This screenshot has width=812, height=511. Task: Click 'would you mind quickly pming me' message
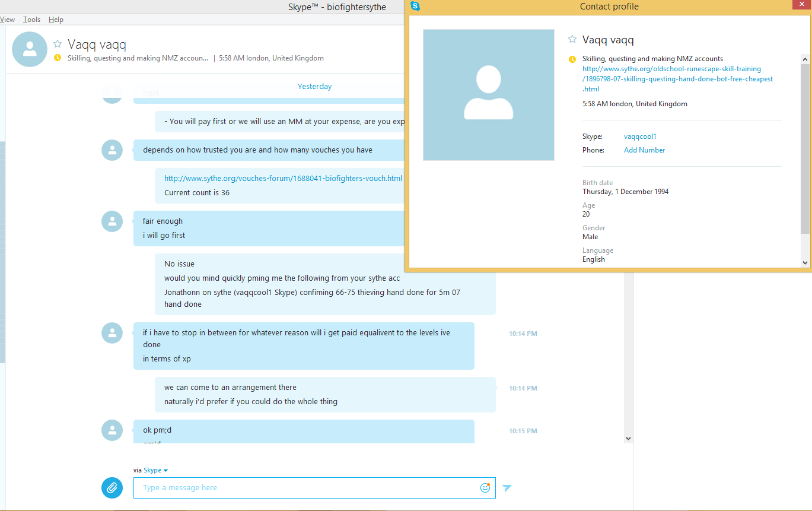click(x=282, y=278)
